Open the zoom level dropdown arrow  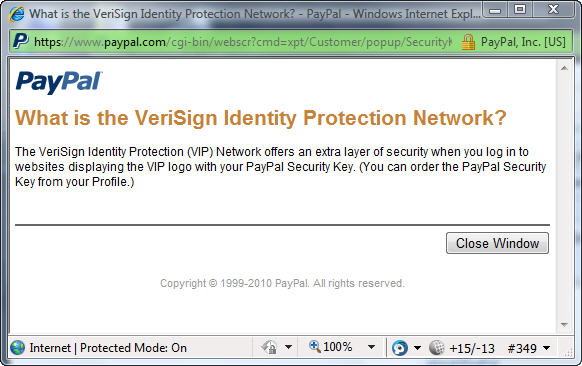tap(371, 347)
